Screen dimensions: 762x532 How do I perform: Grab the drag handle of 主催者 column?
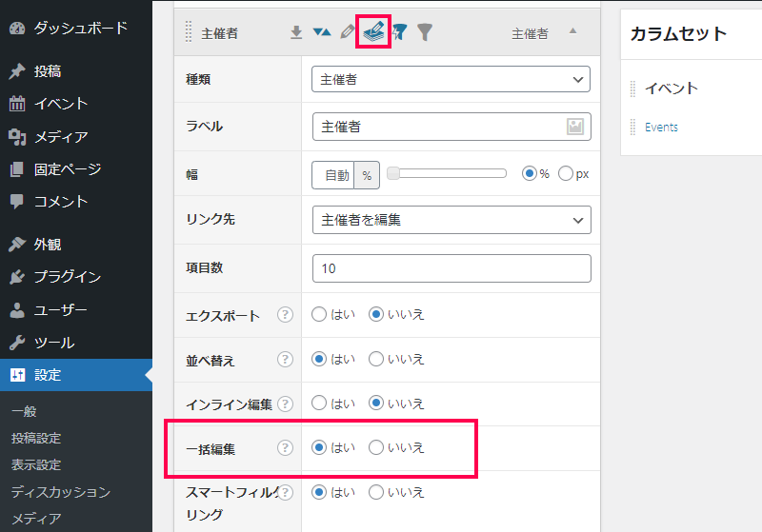[189, 32]
